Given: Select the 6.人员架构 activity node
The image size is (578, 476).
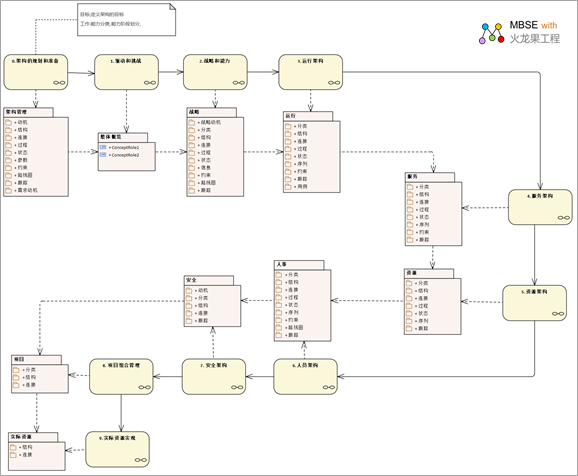Looking at the screenshot, I should 305,376.
